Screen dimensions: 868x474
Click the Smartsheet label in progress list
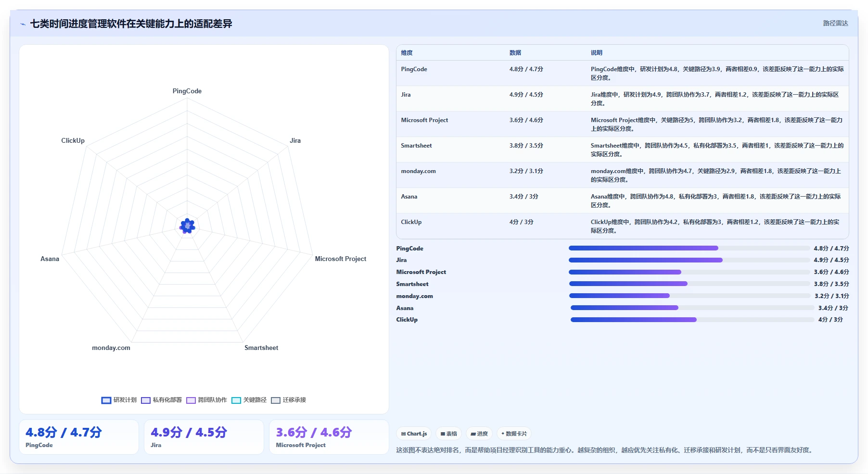click(x=412, y=284)
